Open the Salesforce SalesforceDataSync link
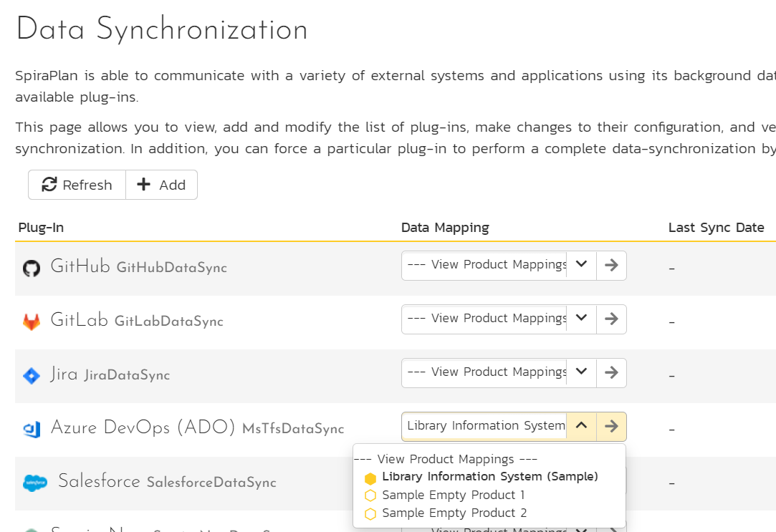 point(167,481)
